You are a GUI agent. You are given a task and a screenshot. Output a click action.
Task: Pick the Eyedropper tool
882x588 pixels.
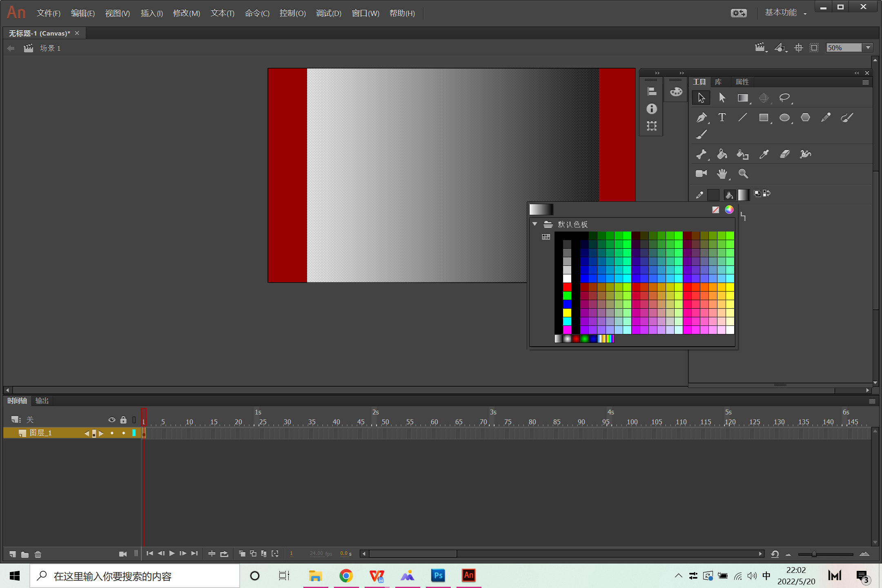[764, 154]
